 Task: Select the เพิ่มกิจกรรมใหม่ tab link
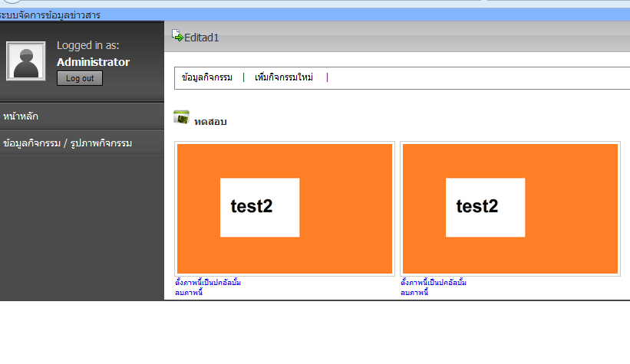[284, 77]
